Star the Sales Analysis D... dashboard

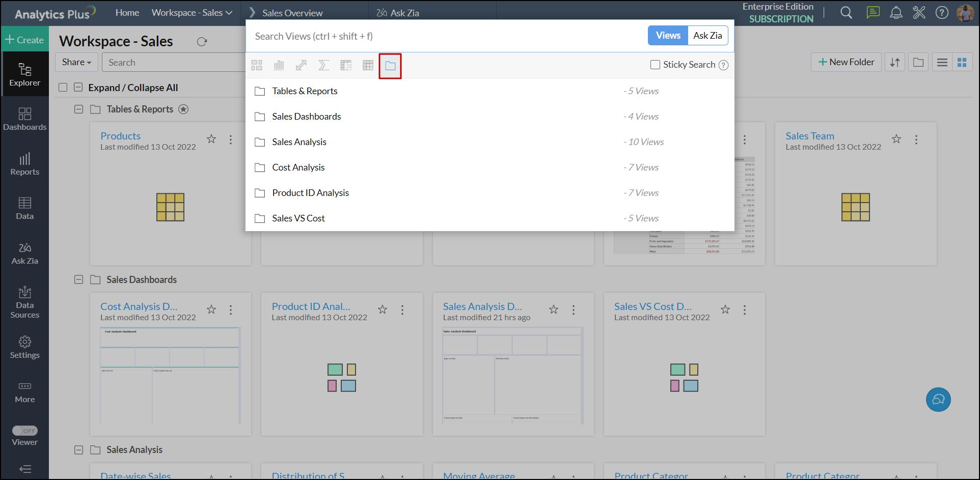coord(554,309)
